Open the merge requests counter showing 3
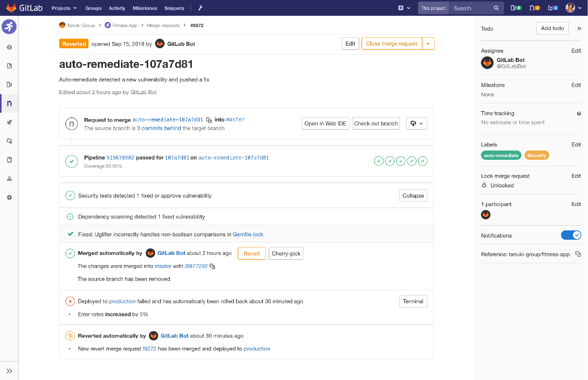Image resolution: width=588 pixels, height=380 pixels. tap(535, 8)
